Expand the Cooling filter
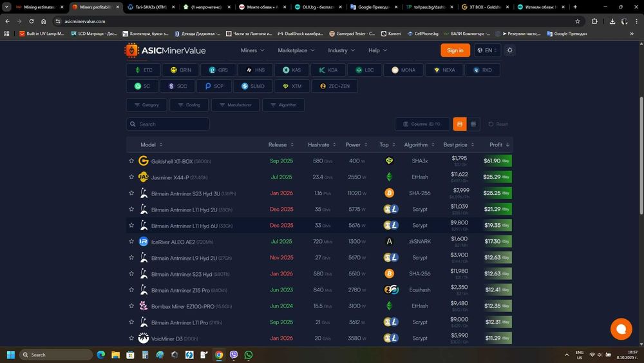The height and width of the screenshot is (363, 644). pos(189,105)
